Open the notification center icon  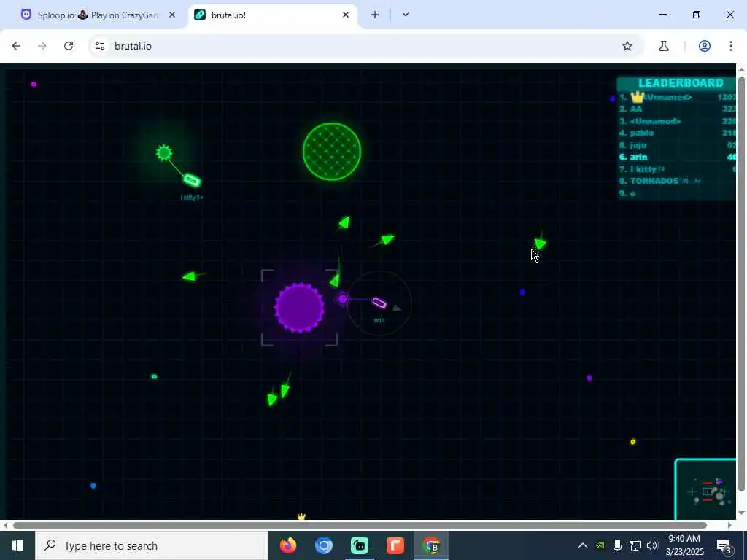[x=725, y=546]
